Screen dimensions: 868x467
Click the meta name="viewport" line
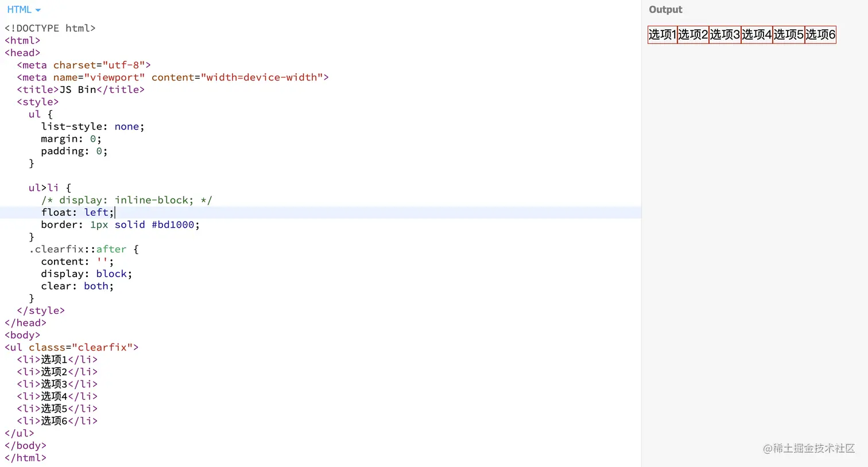coord(173,77)
